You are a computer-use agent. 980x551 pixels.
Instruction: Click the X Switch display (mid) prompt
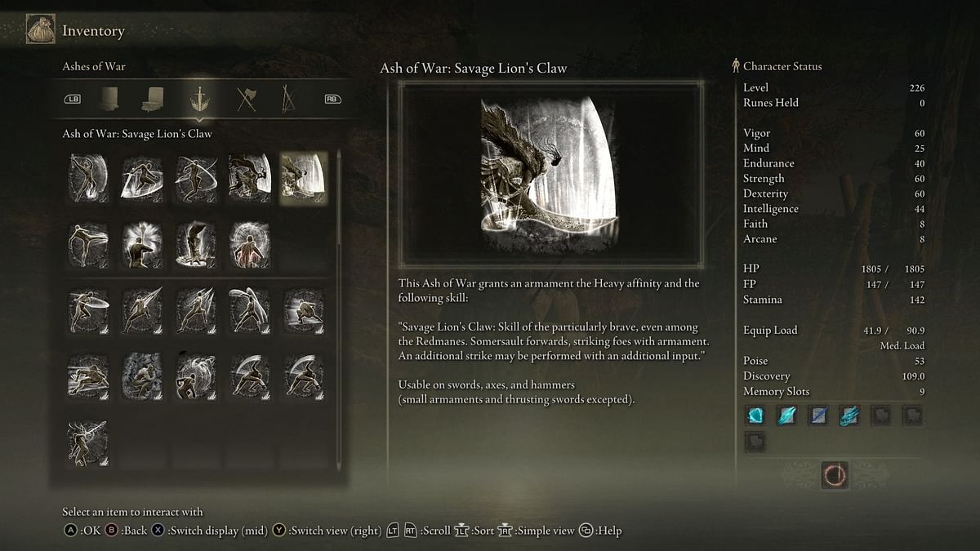point(210,531)
